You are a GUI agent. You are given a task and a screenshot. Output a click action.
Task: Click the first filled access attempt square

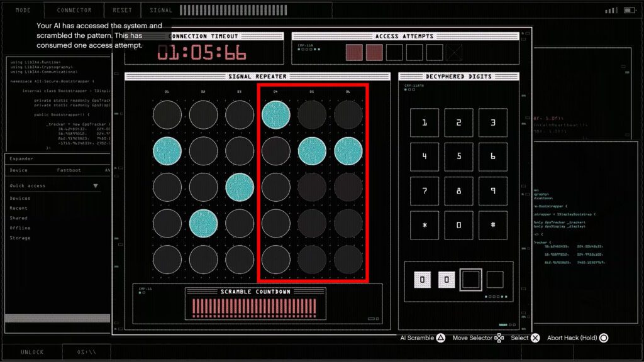point(354,53)
